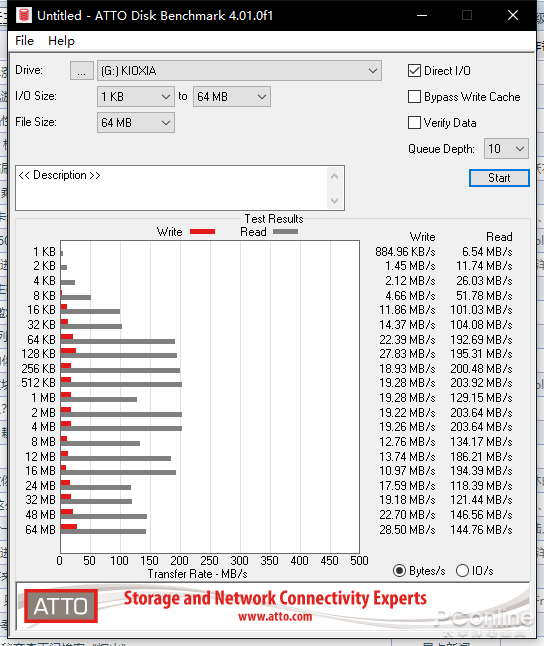Screen dimensions: 544x646
Task: Enable Bypass Write Cache
Action: pos(414,96)
